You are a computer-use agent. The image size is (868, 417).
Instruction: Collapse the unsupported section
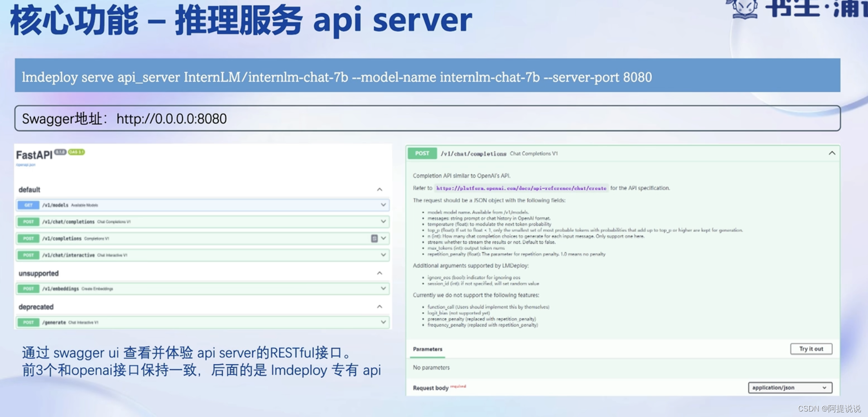[379, 273]
